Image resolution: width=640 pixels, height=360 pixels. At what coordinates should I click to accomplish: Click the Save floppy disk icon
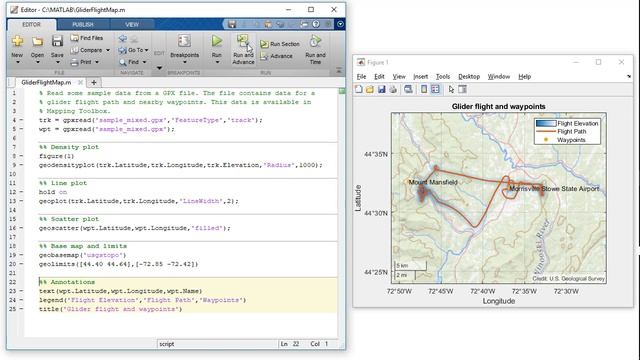point(57,41)
